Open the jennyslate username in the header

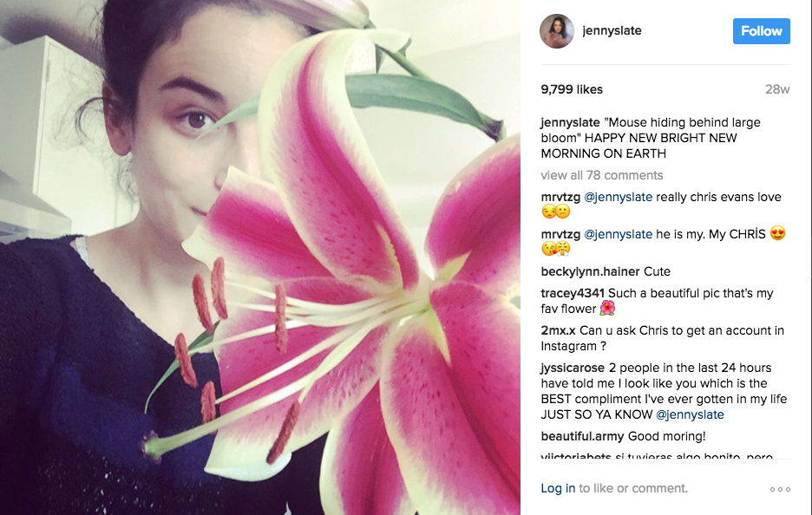[x=612, y=30]
